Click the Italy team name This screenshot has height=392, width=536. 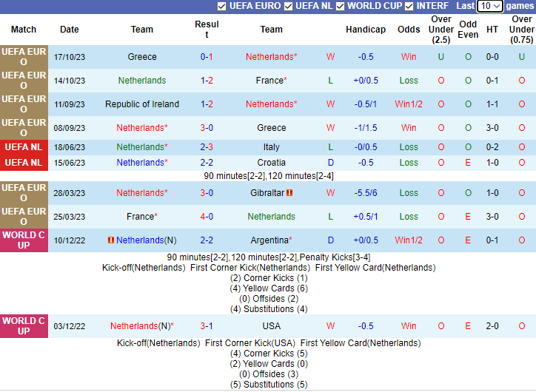[272, 147]
